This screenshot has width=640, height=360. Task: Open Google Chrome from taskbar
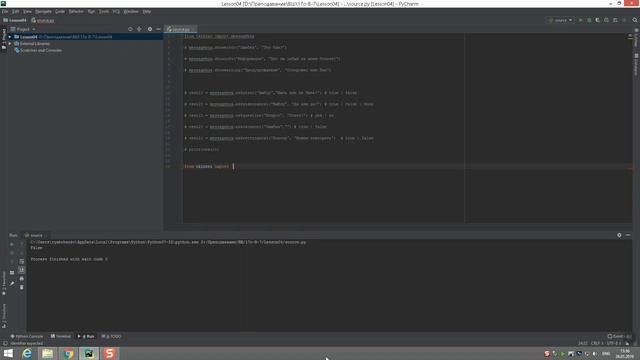point(69,353)
